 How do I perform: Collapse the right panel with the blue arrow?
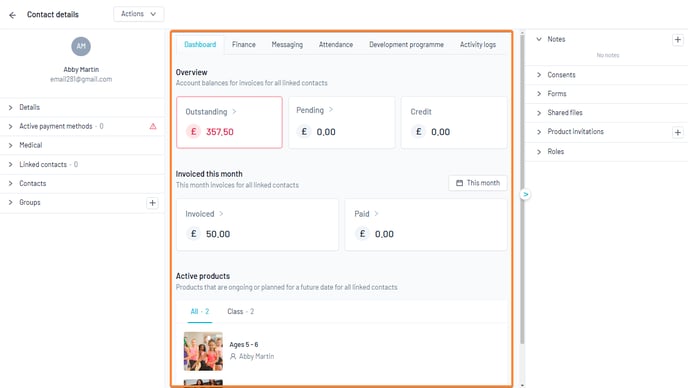(525, 194)
